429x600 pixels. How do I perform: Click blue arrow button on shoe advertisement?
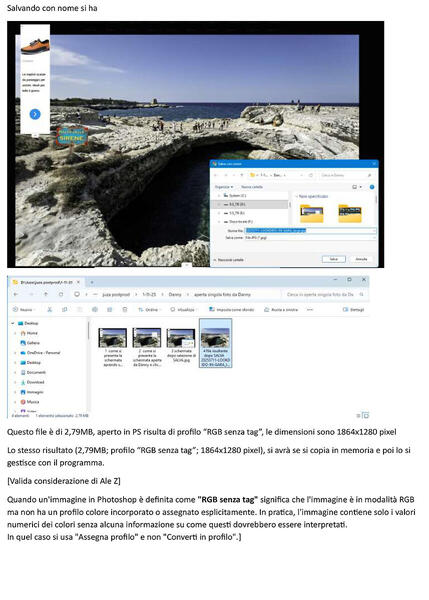tap(35, 114)
